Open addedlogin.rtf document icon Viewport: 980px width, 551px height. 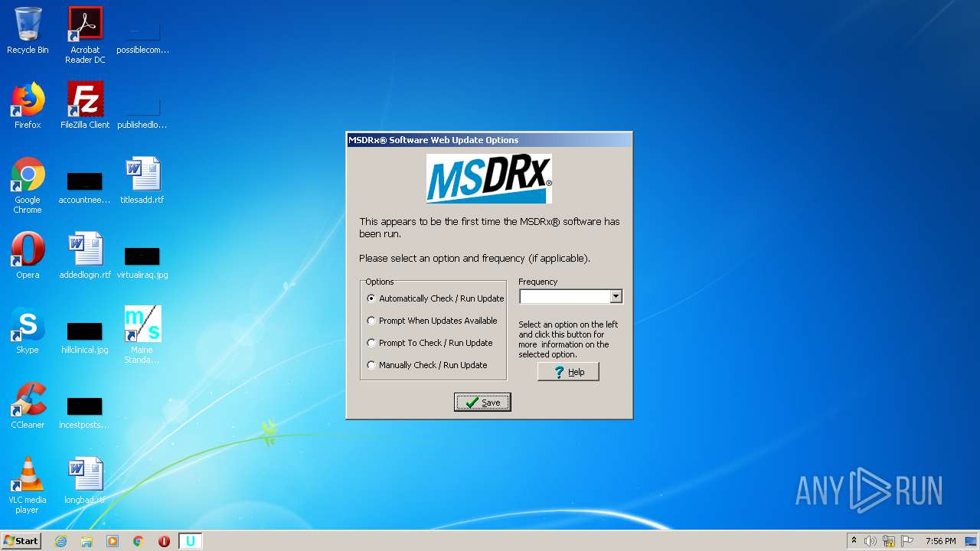point(85,256)
